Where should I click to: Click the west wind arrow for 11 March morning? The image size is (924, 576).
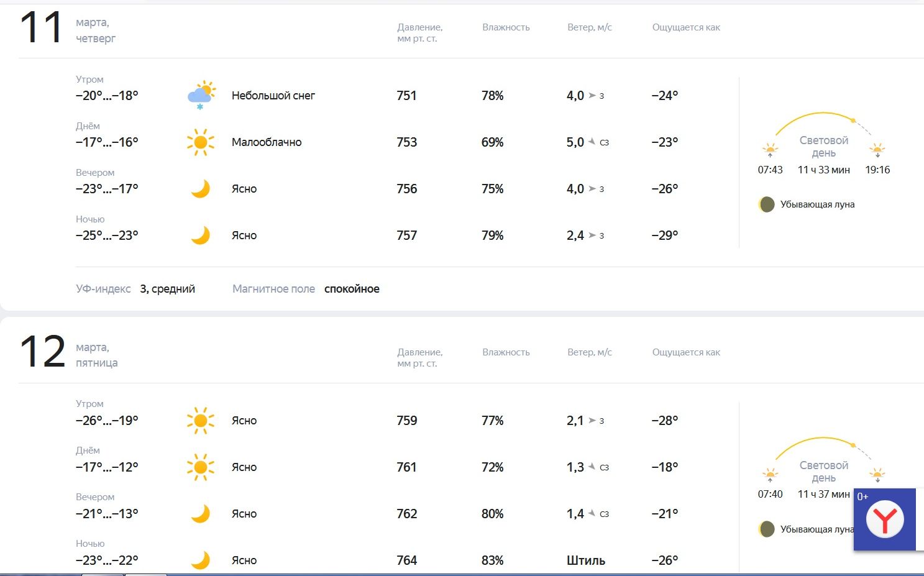coord(592,96)
